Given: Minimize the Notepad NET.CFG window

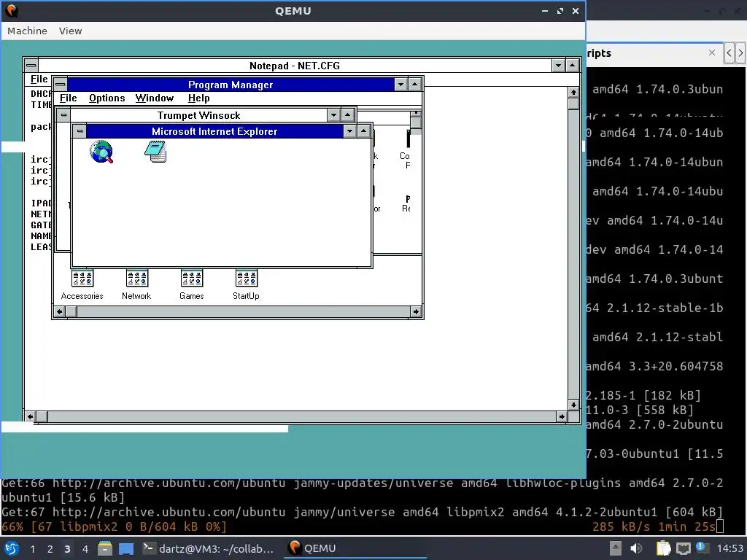Looking at the screenshot, I should (558, 65).
